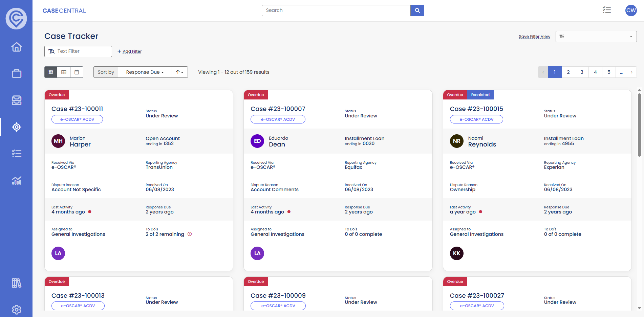Open Case #23-100009 title
644x317 pixels.
(278, 296)
